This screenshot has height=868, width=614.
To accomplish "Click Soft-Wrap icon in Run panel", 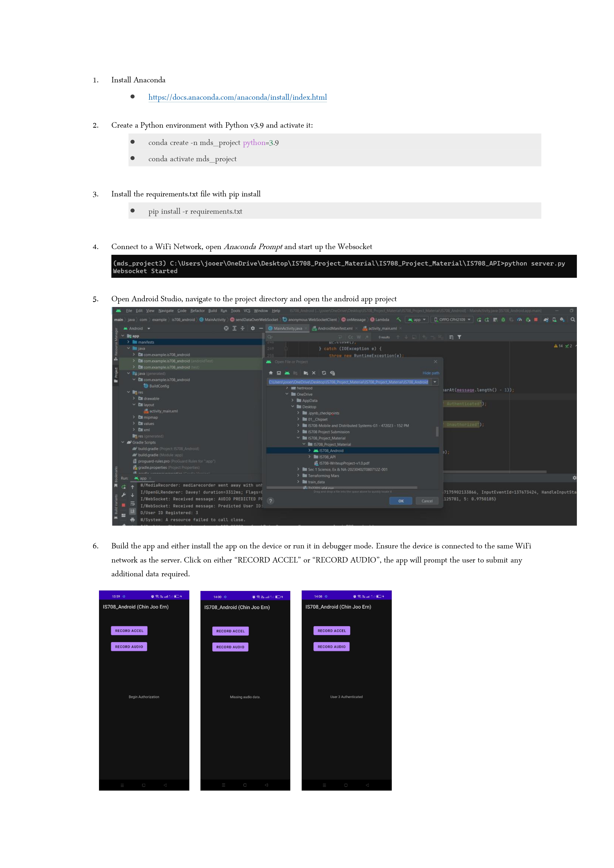I will (132, 504).
